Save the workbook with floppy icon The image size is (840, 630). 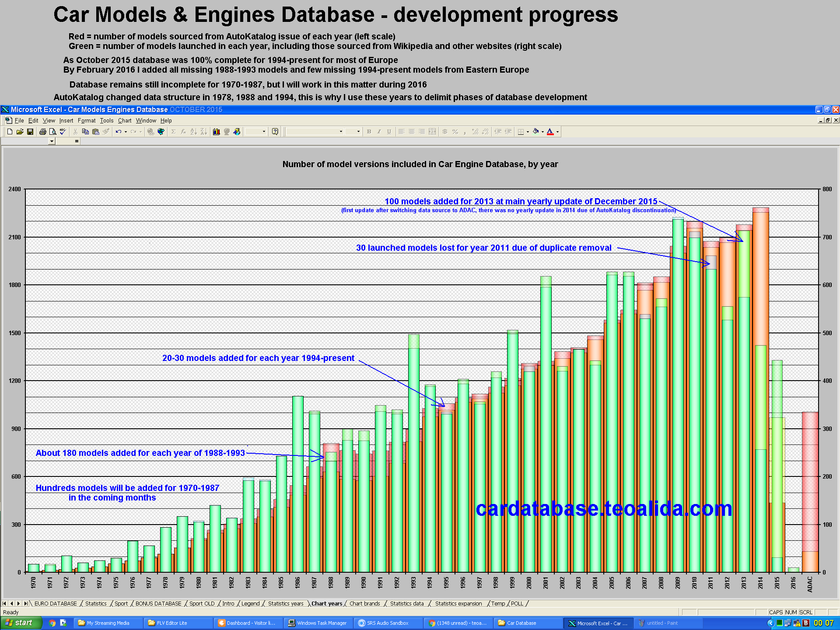(30, 132)
